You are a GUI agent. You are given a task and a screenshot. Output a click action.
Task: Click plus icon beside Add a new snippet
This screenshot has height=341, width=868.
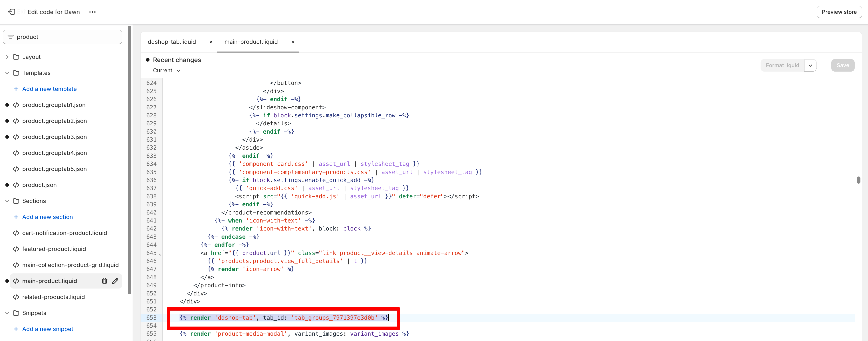click(16, 329)
